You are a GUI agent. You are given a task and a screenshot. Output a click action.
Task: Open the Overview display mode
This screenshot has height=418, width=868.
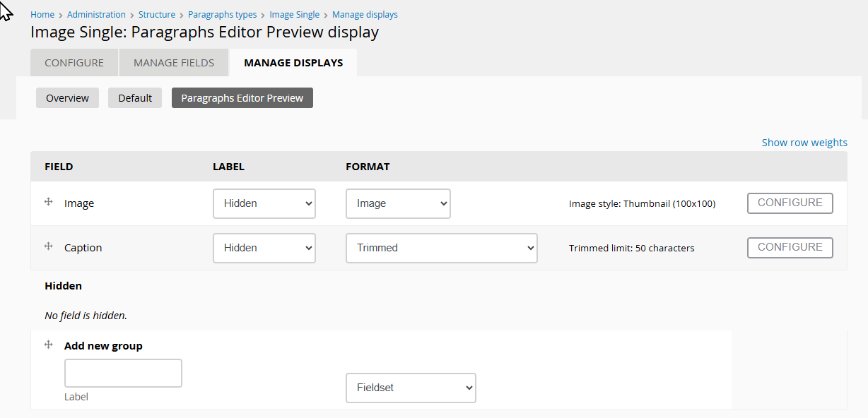coord(67,98)
